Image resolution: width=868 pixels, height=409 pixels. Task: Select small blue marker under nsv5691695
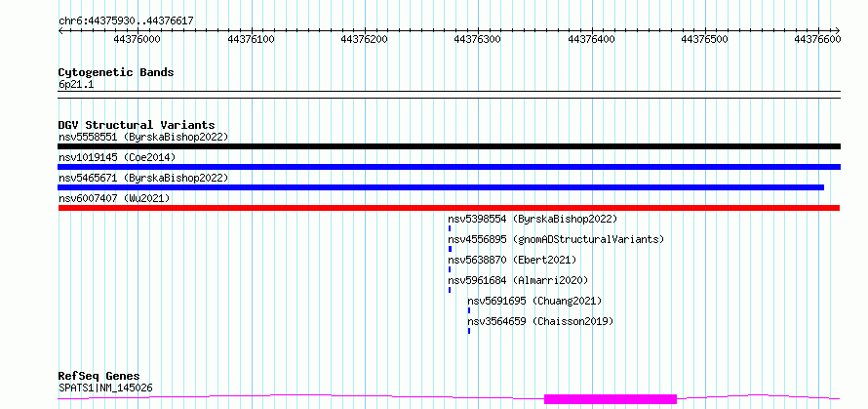point(469,310)
